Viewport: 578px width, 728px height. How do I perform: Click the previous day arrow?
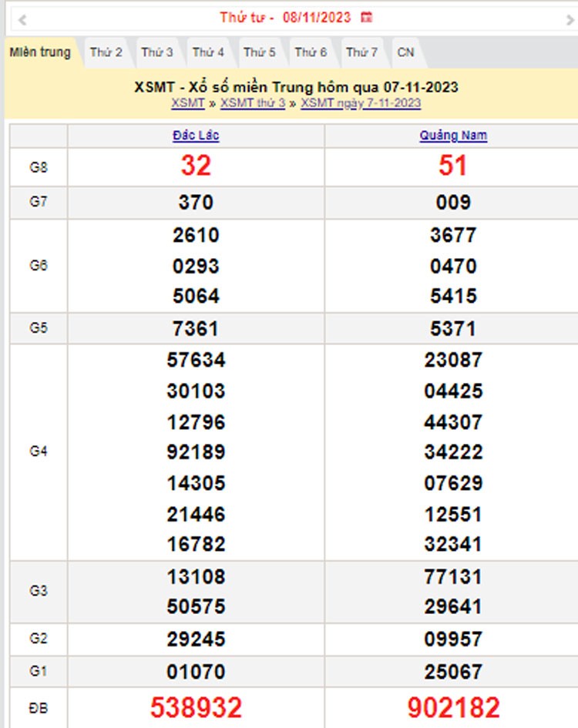[21, 19]
